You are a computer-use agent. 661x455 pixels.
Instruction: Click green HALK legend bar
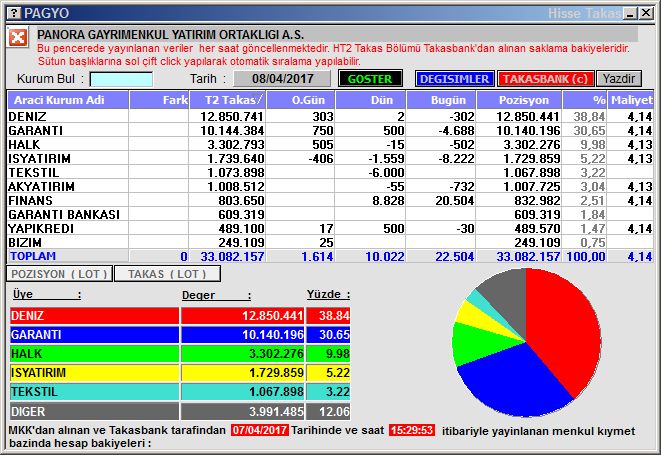coord(94,353)
